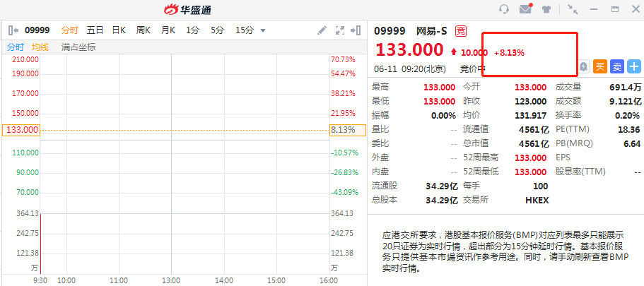Toggle the blue 分时 line legend
The image size is (644, 286).
pyautogui.click(x=16, y=47)
